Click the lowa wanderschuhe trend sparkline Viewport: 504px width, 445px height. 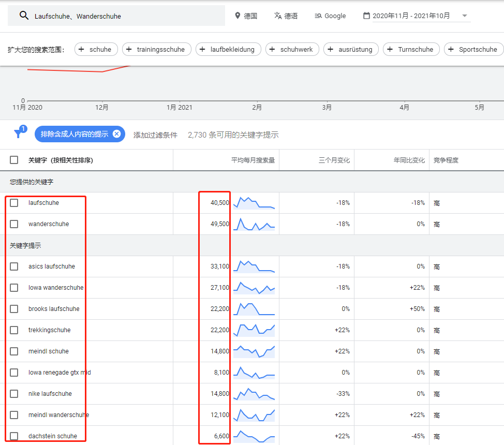254,288
